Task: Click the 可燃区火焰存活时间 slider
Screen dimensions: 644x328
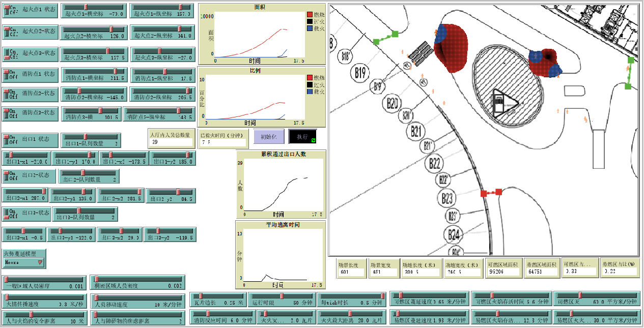Action: [512, 299]
